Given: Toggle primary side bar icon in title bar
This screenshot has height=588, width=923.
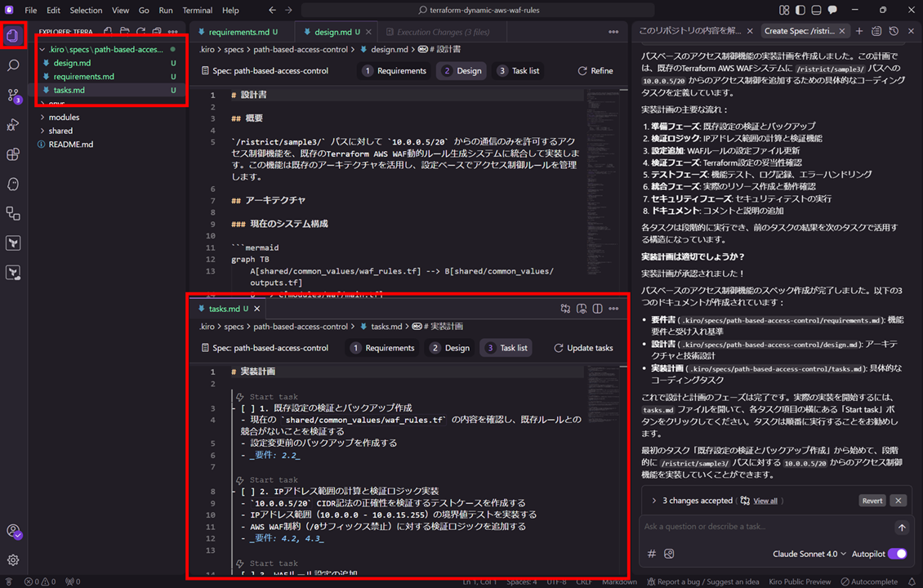Looking at the screenshot, I should [x=800, y=10].
